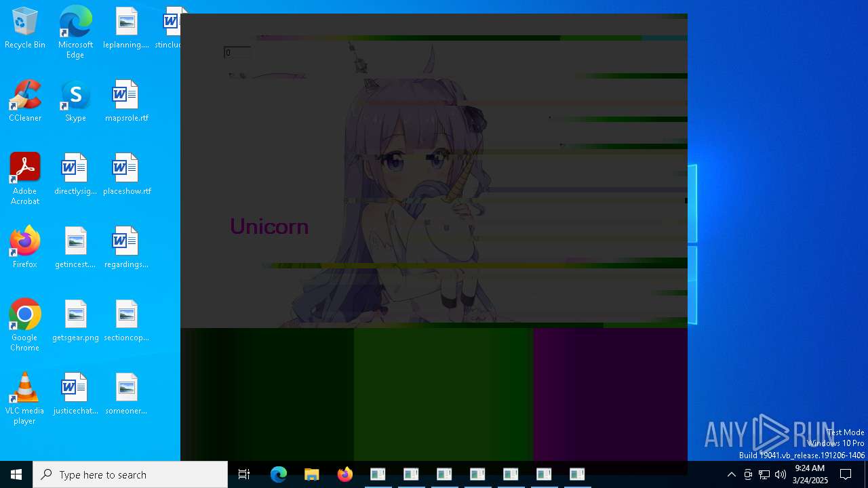Select getsgear.png image file
Screen dimensions: 868x488
coord(75,321)
